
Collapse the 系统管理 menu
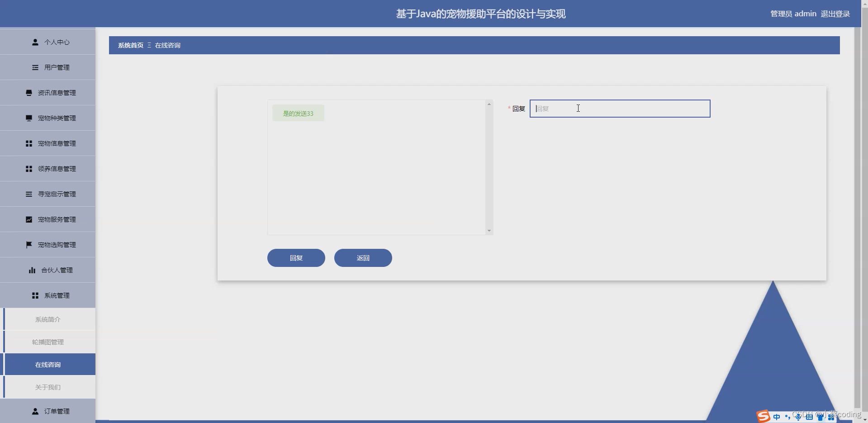point(47,295)
